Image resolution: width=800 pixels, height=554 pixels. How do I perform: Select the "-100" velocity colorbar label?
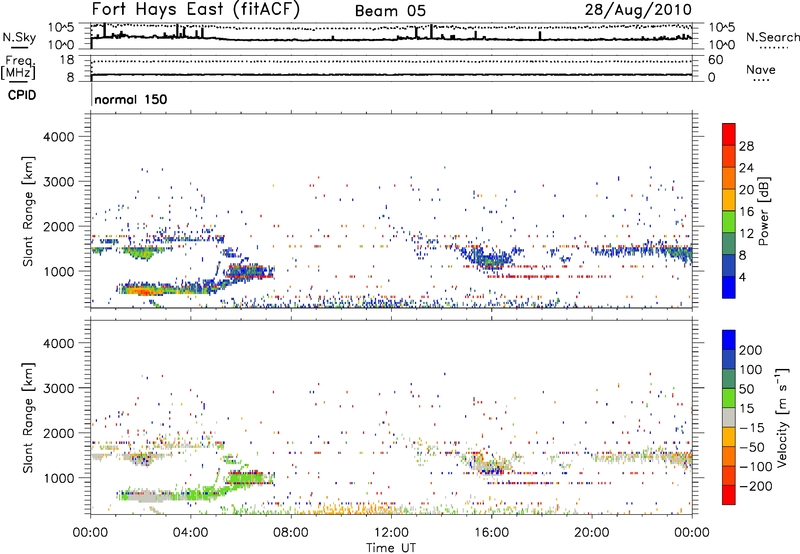[756, 467]
